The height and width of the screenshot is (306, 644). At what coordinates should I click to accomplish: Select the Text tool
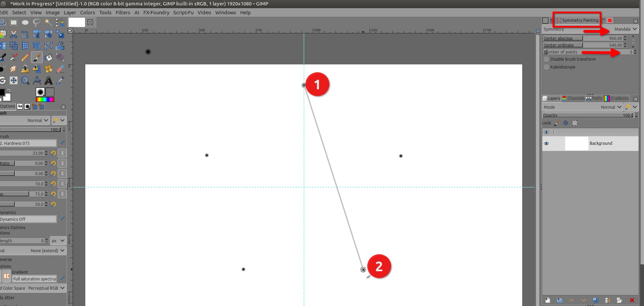(x=48, y=80)
